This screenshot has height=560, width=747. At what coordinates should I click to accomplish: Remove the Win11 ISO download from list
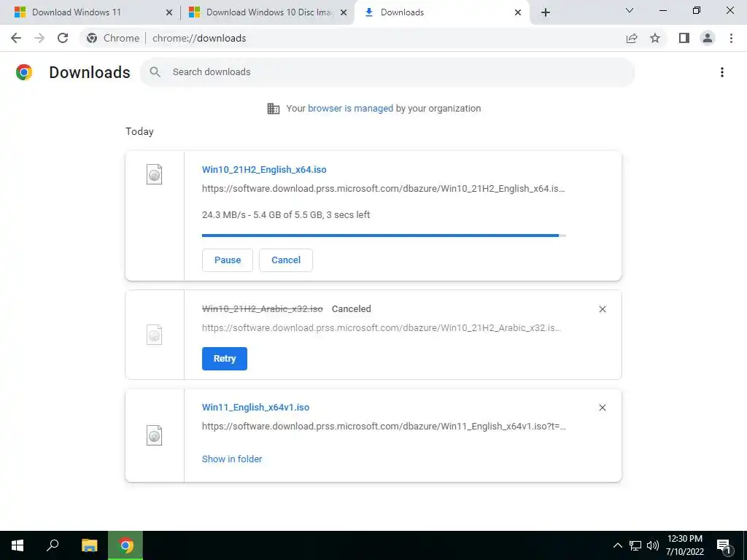(602, 408)
